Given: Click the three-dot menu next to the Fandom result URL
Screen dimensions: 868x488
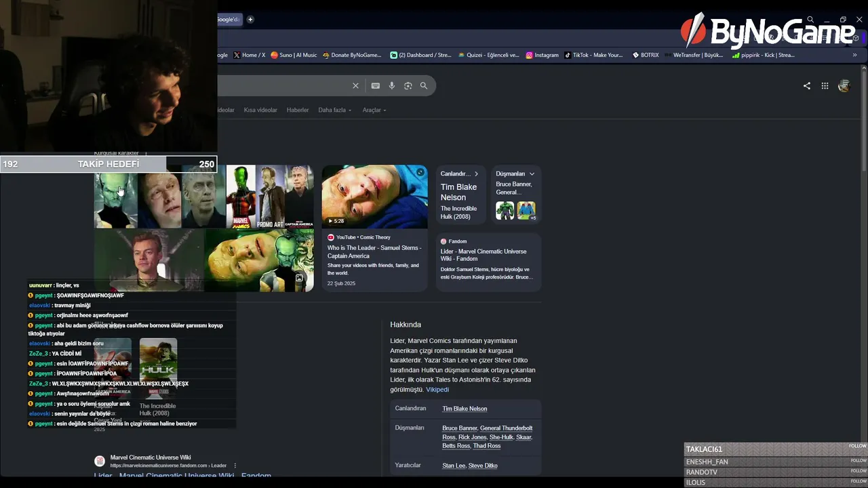Looking at the screenshot, I should (235, 466).
